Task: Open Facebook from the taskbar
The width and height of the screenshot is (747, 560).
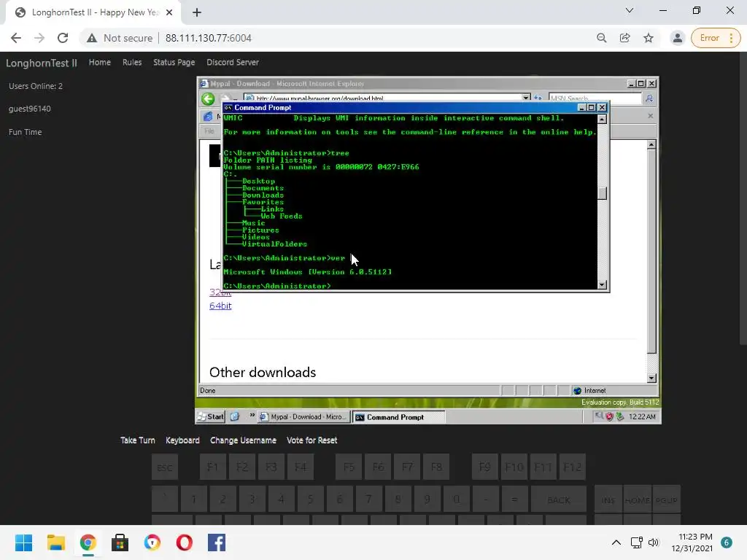Action: 217,542
